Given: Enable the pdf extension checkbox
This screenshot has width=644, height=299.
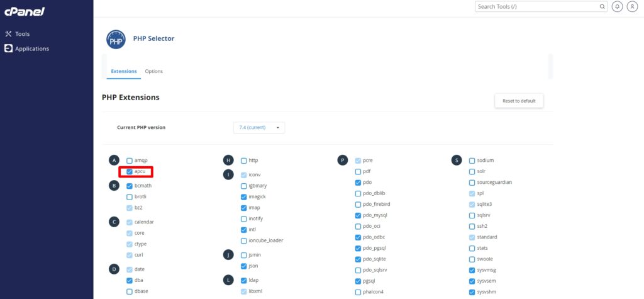Looking at the screenshot, I should [358, 171].
